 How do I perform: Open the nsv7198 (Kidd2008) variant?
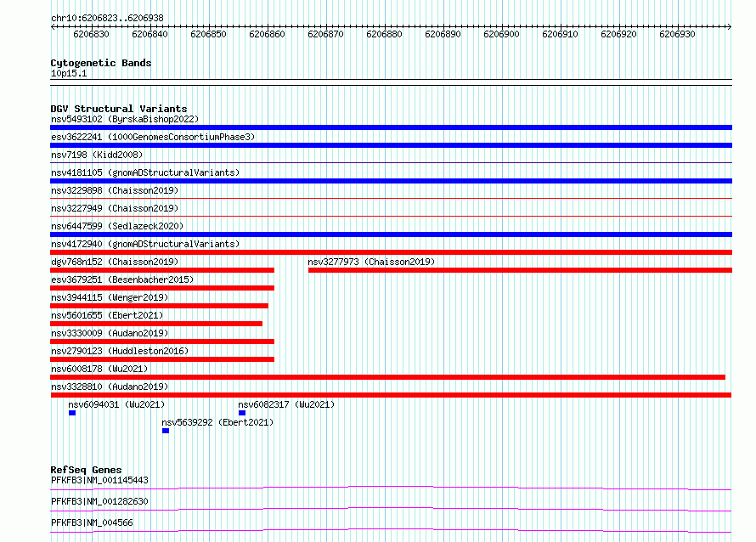tap(97, 155)
